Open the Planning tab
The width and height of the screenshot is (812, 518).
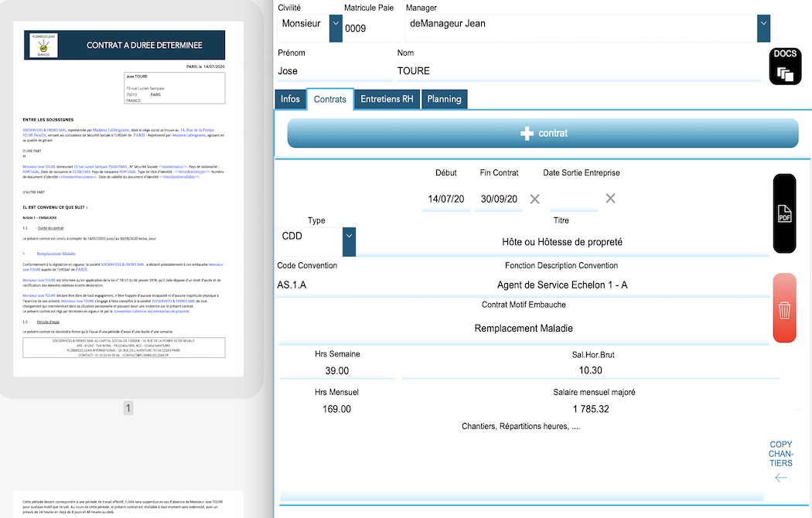(x=444, y=99)
